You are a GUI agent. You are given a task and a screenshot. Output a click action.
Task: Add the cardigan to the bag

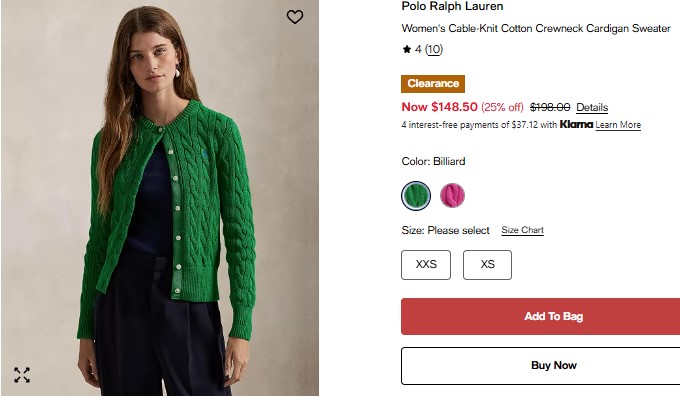pyautogui.click(x=540, y=316)
